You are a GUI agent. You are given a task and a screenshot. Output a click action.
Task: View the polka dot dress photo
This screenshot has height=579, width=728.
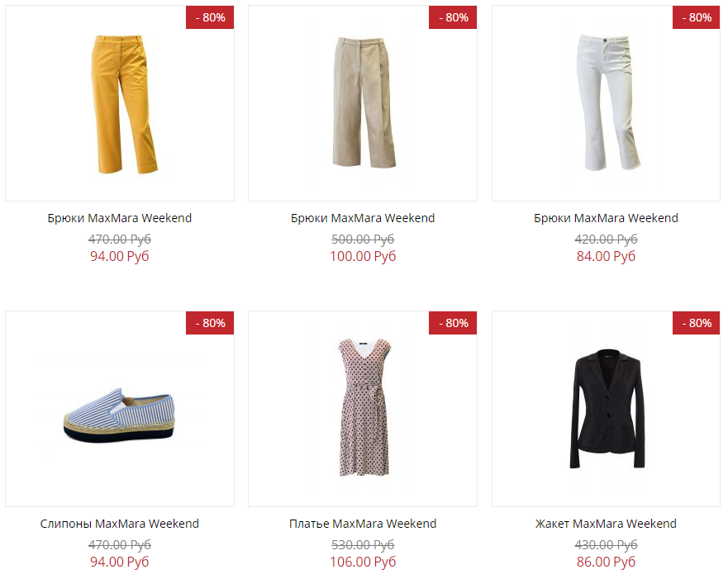click(363, 406)
